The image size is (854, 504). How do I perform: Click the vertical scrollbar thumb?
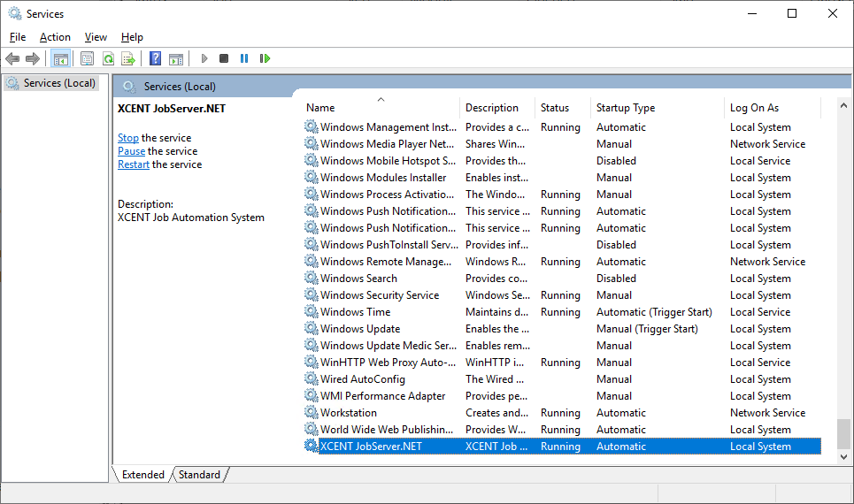pos(843,434)
